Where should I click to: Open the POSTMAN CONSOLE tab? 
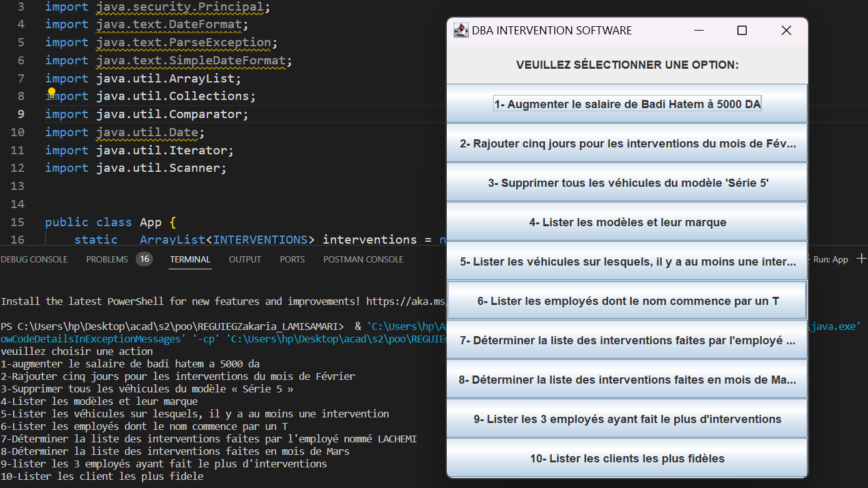click(x=363, y=259)
